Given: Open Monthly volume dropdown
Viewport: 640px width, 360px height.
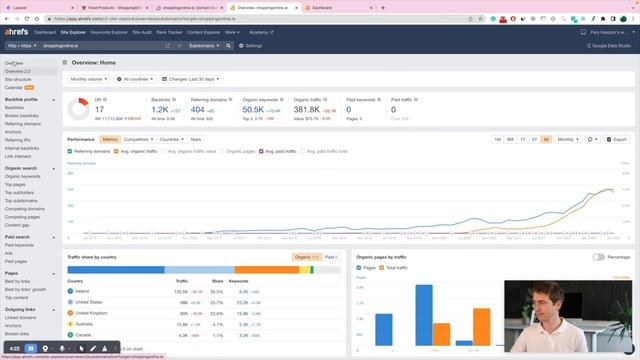Looking at the screenshot, I should click(x=89, y=79).
